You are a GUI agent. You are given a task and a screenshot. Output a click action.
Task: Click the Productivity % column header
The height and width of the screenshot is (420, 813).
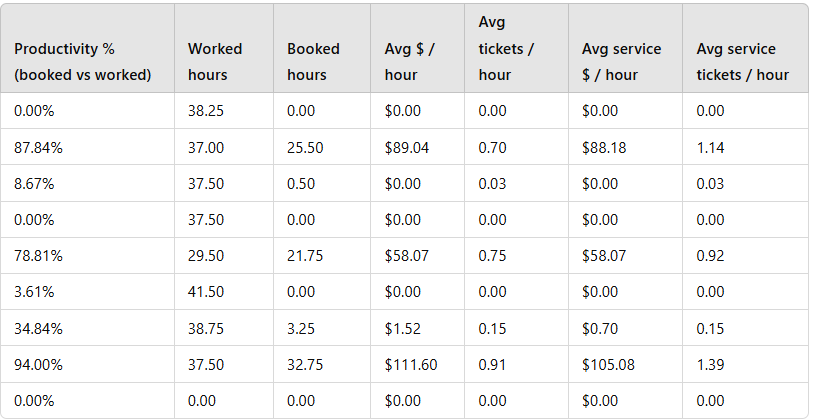pyautogui.click(x=87, y=48)
